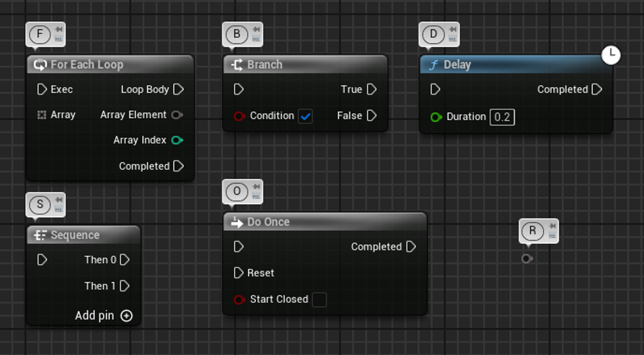The height and width of the screenshot is (355, 644).
Task: Click the red Start Closed pin
Action: pyautogui.click(x=239, y=300)
